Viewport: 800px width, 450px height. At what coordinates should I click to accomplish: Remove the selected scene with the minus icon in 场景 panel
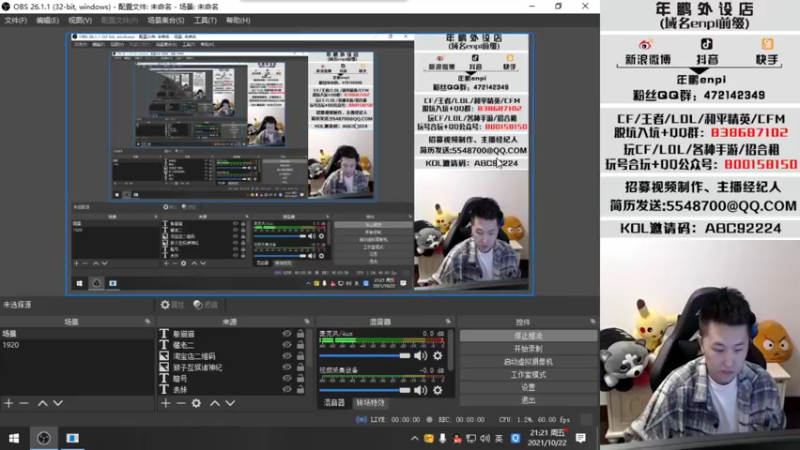point(24,403)
